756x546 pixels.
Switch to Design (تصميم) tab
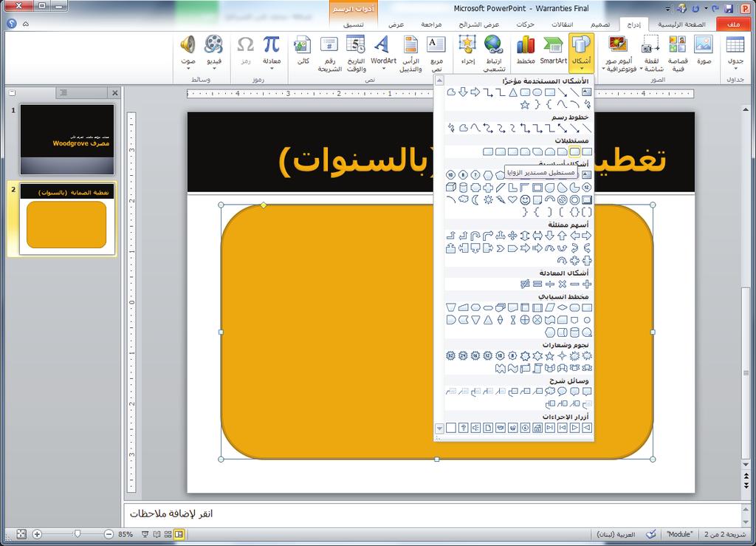pyautogui.click(x=599, y=24)
